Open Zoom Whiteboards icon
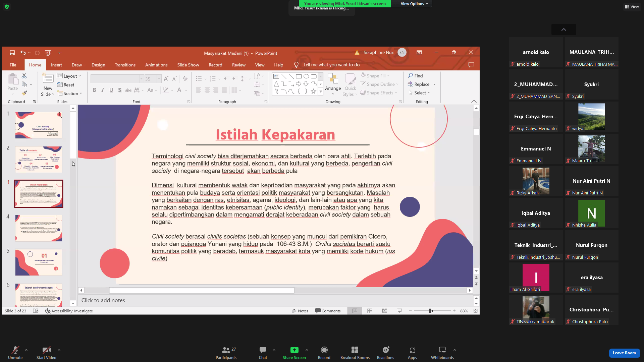This screenshot has width=644, height=362. pos(442,350)
